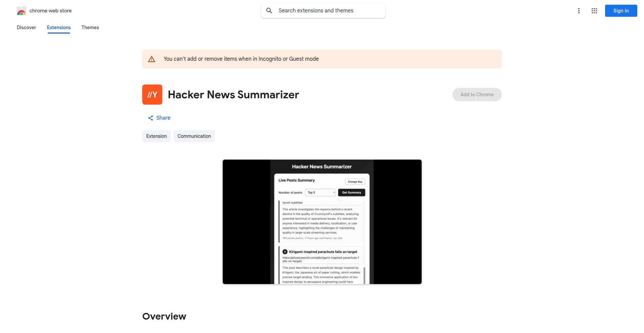The width and height of the screenshot is (644, 333).
Task: Click the Add to Chrome button
Action: [477, 95]
